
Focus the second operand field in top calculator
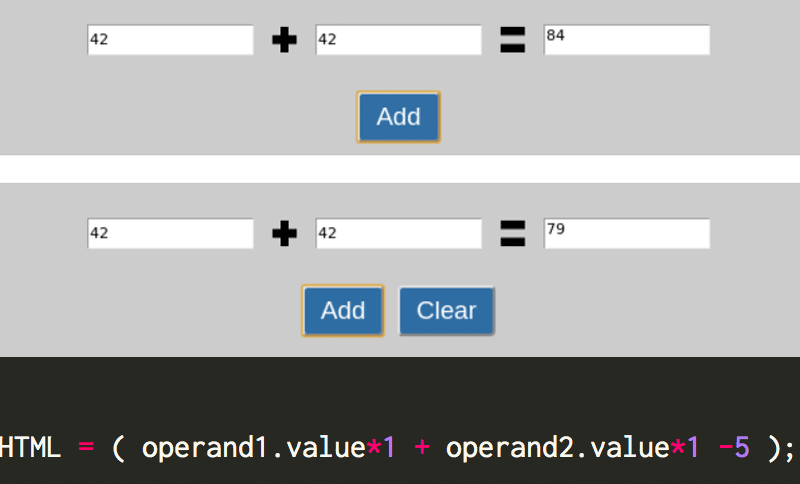point(398,40)
